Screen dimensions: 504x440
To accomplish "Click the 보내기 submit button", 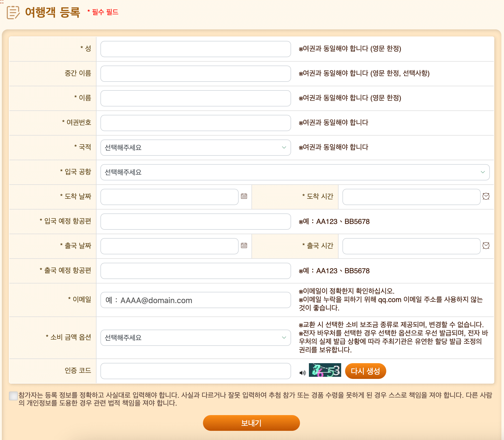I will [x=251, y=423].
